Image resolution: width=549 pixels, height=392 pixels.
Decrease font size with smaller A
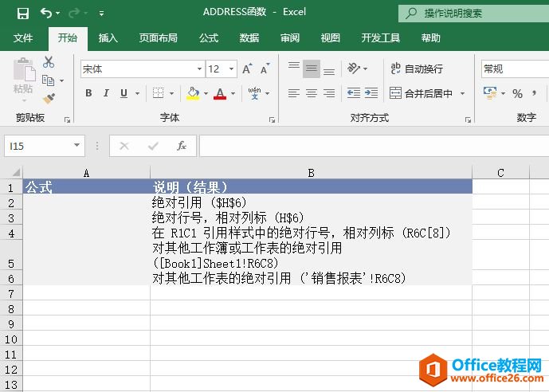point(265,69)
